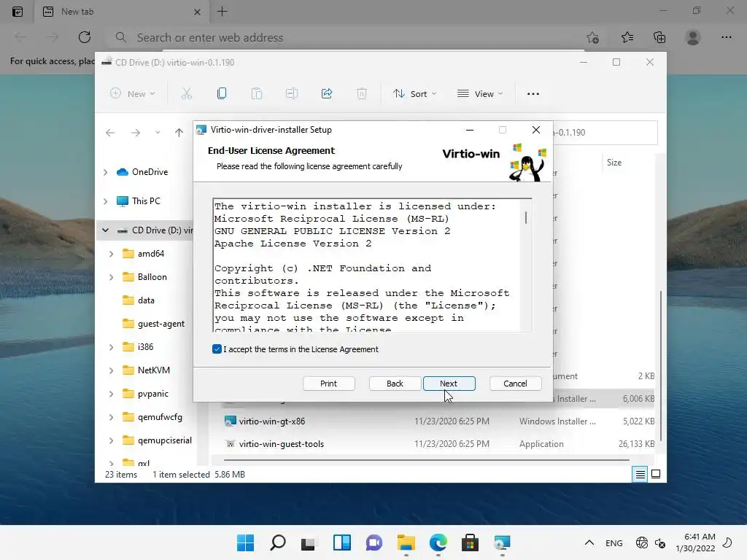Open the Edge New tab tab
The image size is (747, 560).
[x=122, y=12]
